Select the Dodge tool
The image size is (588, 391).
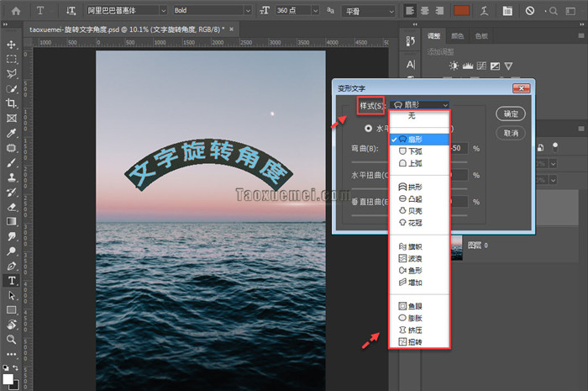tap(11, 251)
